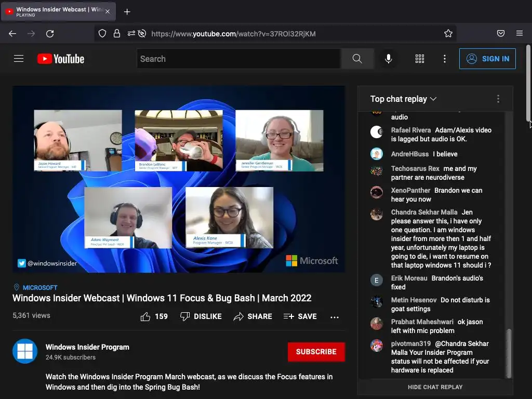Viewport: 532px width, 399px height.
Task: Click the page vertical scrollbar
Action: 528,83
